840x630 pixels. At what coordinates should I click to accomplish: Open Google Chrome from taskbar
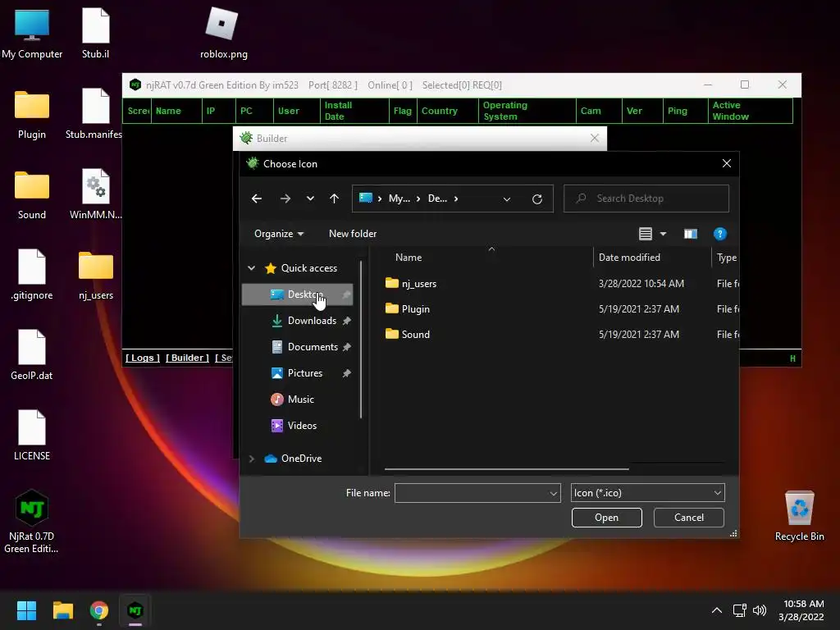pos(99,610)
